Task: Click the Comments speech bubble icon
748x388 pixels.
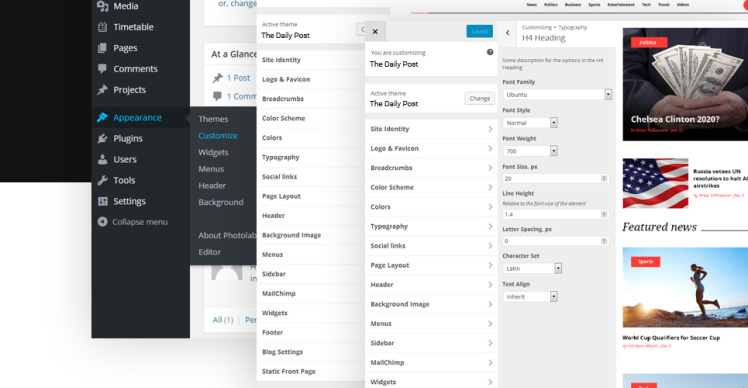Action: pyautogui.click(x=102, y=69)
